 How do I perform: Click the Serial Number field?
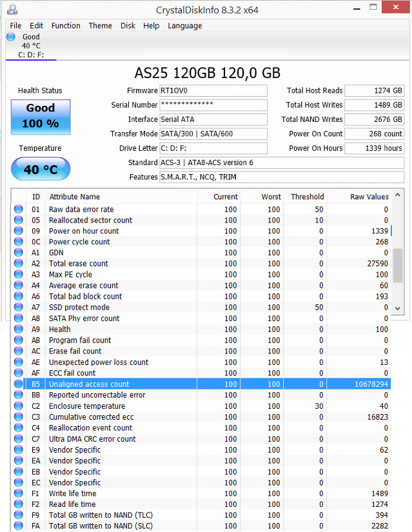(x=213, y=105)
